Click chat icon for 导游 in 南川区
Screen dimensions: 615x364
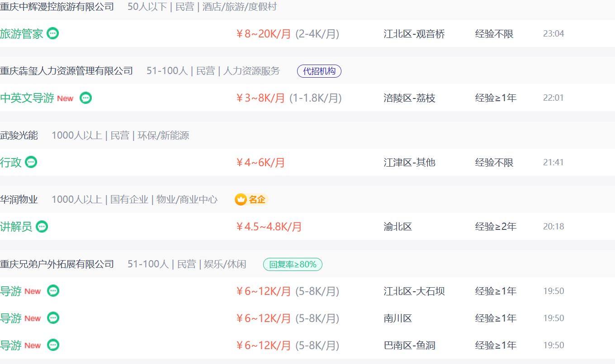pyautogui.click(x=53, y=318)
